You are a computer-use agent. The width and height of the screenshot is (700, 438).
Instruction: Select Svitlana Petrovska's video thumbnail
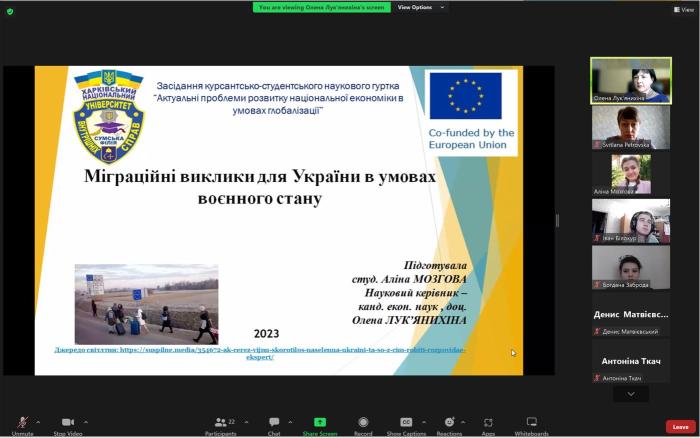(x=630, y=127)
